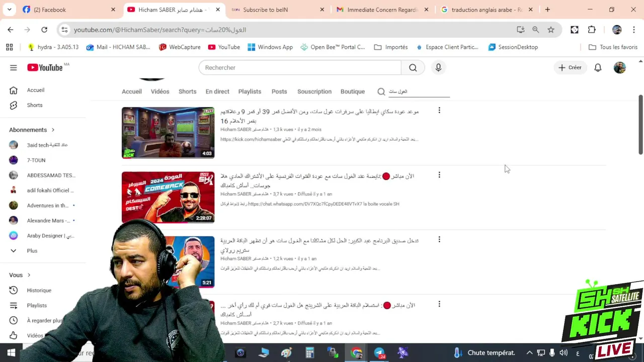Screen dimensions: 644x362
Task: Switch to the Subscribe to beIN tab
Action: coord(277,10)
